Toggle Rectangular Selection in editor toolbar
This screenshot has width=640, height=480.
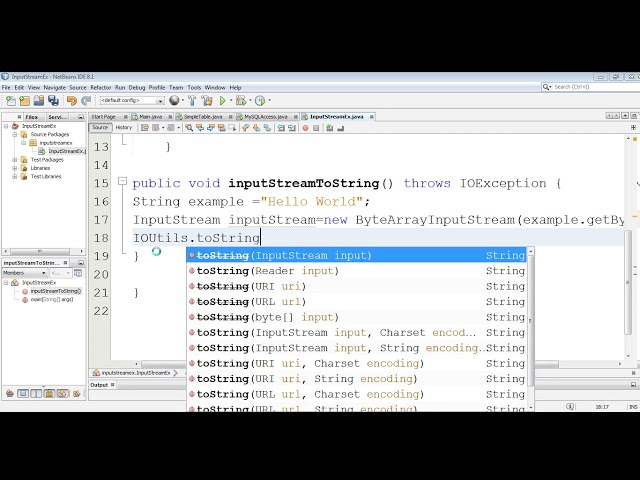pos(232,128)
